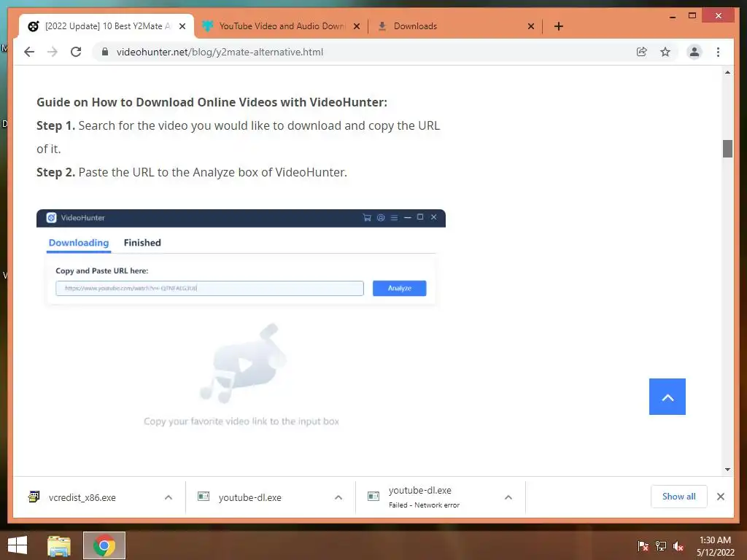This screenshot has height=560, width=747.
Task: Reload the current page
Action: pyautogui.click(x=76, y=52)
